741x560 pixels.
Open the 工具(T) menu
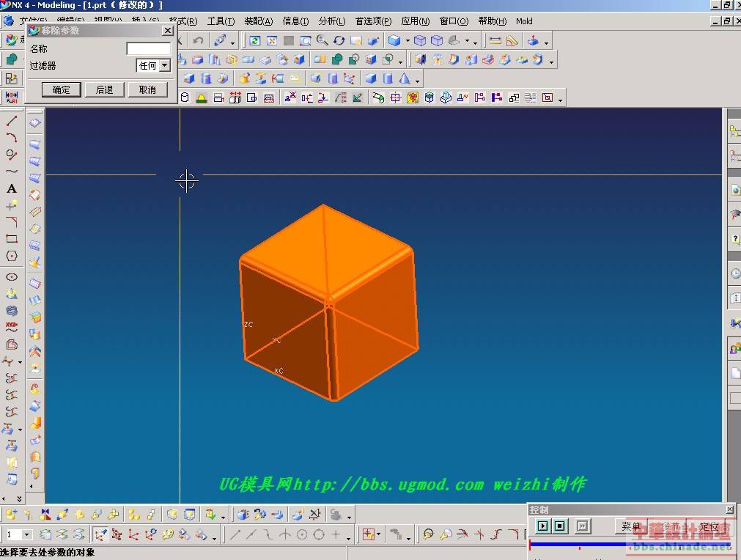(221, 21)
